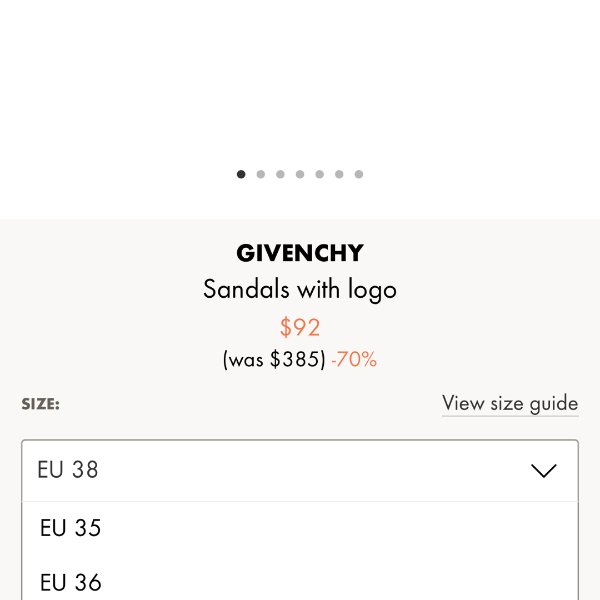Click the SIZE: label
Image resolution: width=600 pixels, height=600 pixels.
pyautogui.click(x=41, y=404)
